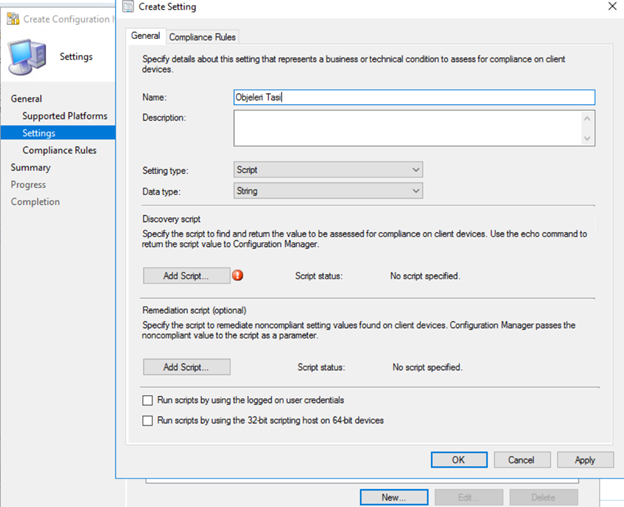Enable run scripts with logged on user credentials

point(148,400)
